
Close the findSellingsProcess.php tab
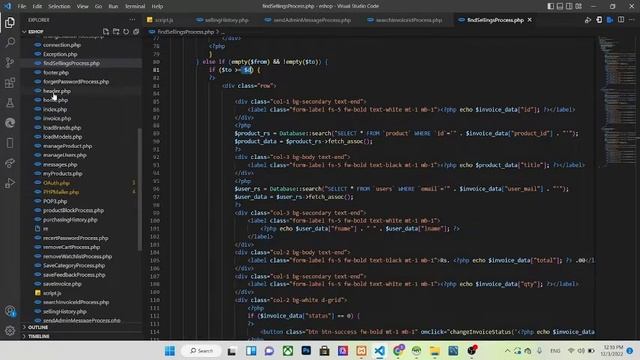click(x=530, y=20)
